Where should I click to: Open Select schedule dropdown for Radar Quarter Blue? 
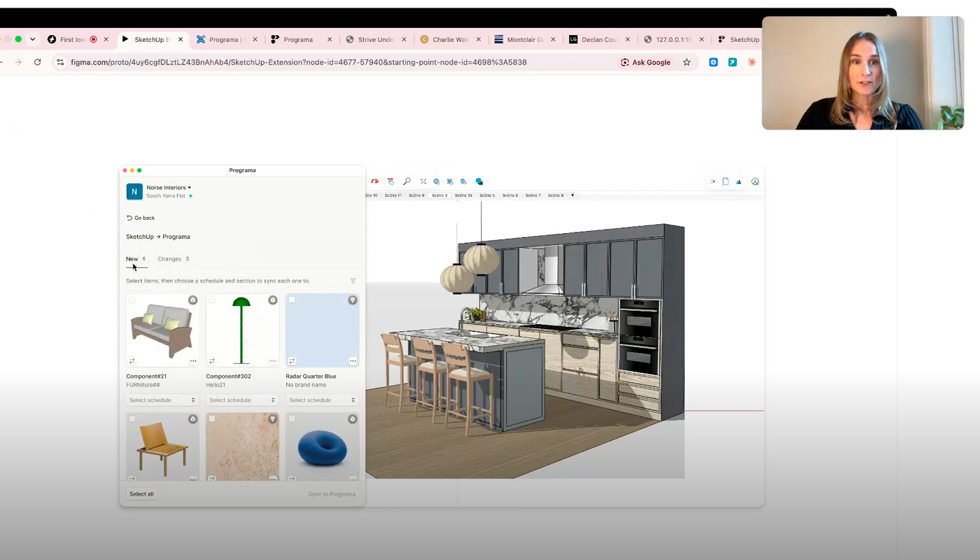322,400
